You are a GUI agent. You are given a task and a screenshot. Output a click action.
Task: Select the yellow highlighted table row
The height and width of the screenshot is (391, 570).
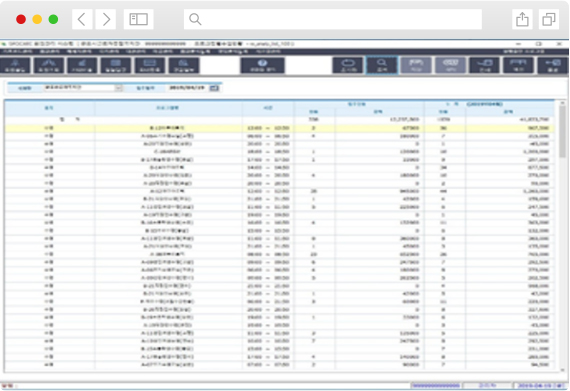coord(279,128)
